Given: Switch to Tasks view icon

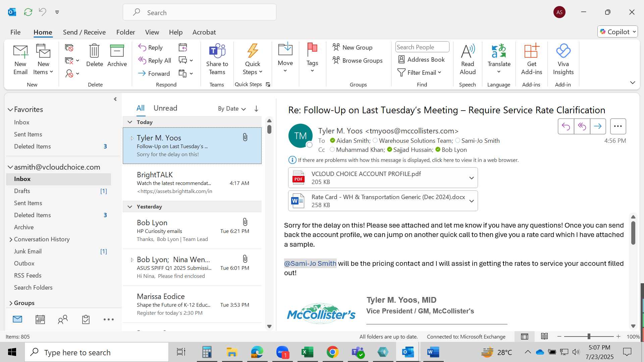Looking at the screenshot, I should coord(86,319).
